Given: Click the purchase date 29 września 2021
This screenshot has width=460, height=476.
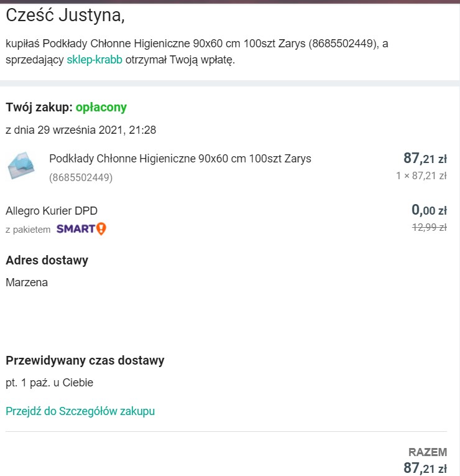Looking at the screenshot, I should coord(81,130).
